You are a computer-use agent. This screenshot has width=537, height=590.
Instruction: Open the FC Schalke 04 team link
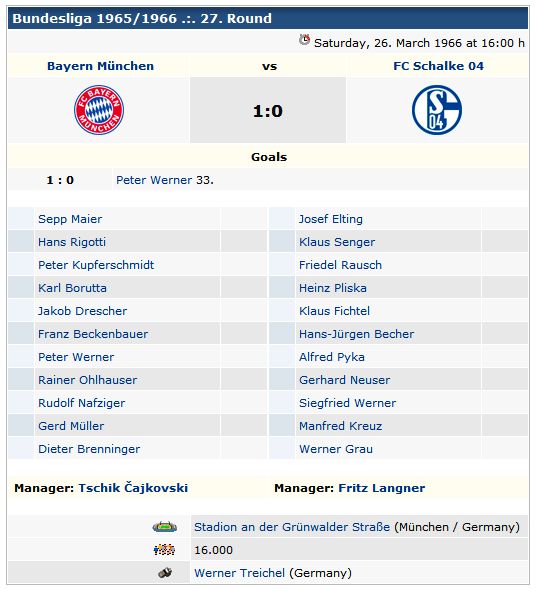[x=438, y=66]
